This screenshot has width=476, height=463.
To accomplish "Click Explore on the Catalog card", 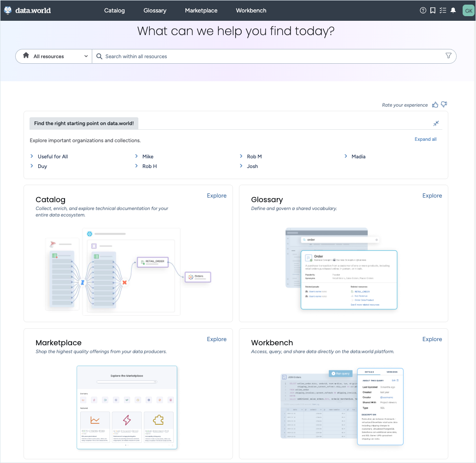I will 217,196.
